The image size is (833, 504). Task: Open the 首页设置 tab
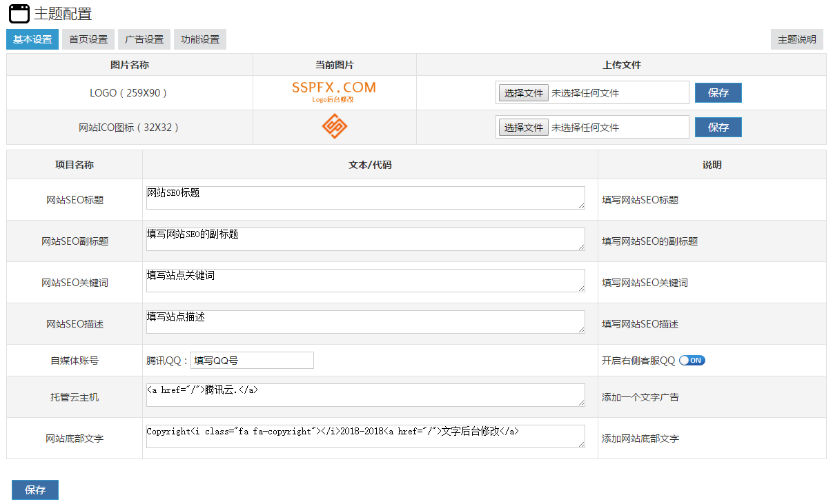(88, 39)
